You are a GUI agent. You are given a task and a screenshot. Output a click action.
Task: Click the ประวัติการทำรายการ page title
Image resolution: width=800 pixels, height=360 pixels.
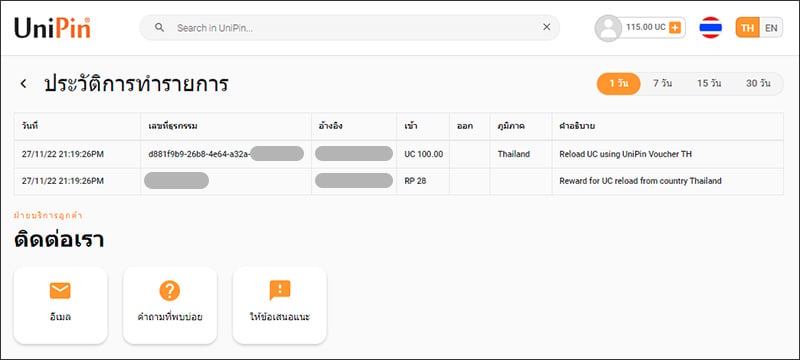(136, 84)
